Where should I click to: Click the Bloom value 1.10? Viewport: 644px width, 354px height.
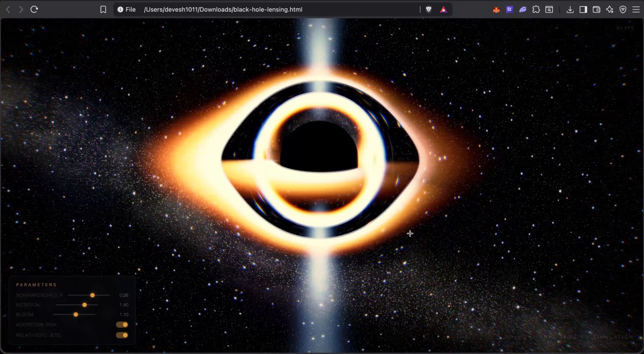tap(124, 314)
